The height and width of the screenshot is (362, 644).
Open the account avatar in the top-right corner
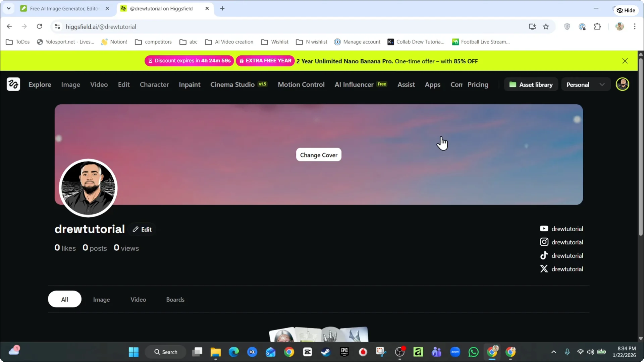pos(623,84)
